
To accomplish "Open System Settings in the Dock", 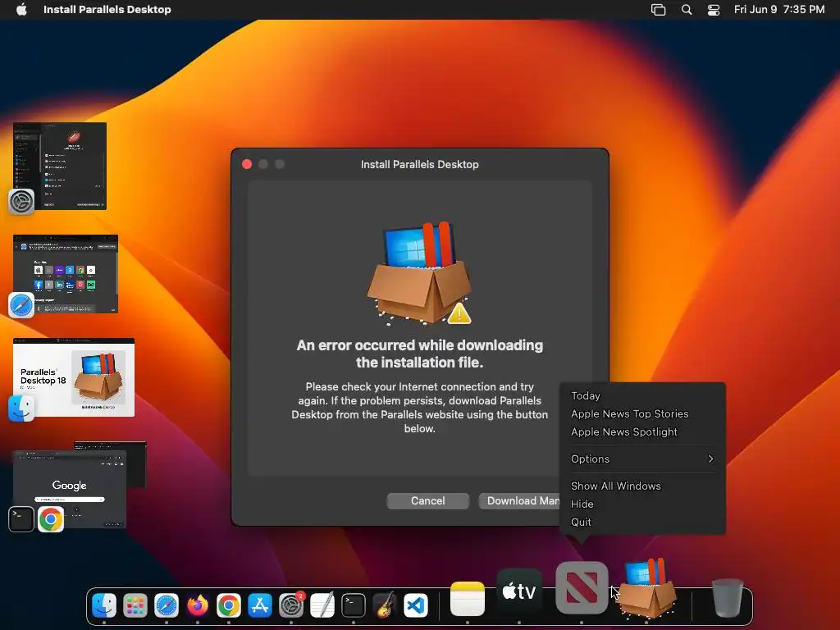I will [291, 606].
